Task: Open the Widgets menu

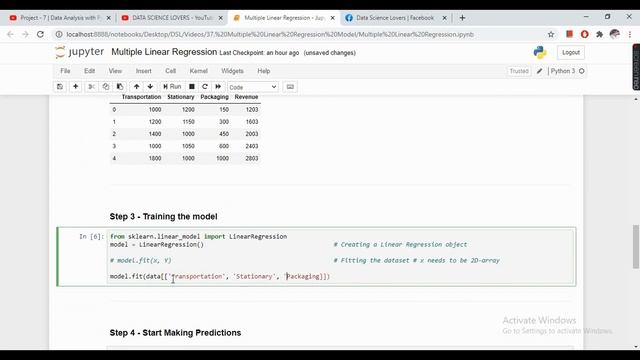Action: [232, 71]
